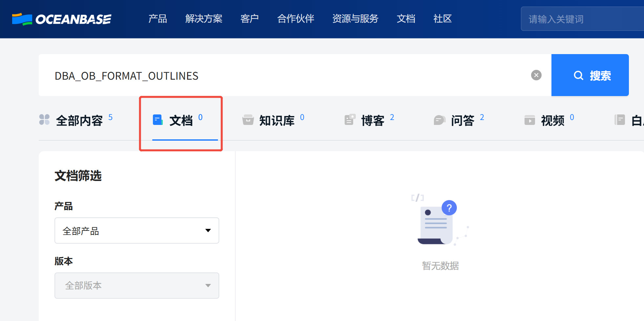Open 资源与服务 navigation menu
The width and height of the screenshot is (644, 321).
point(355,19)
